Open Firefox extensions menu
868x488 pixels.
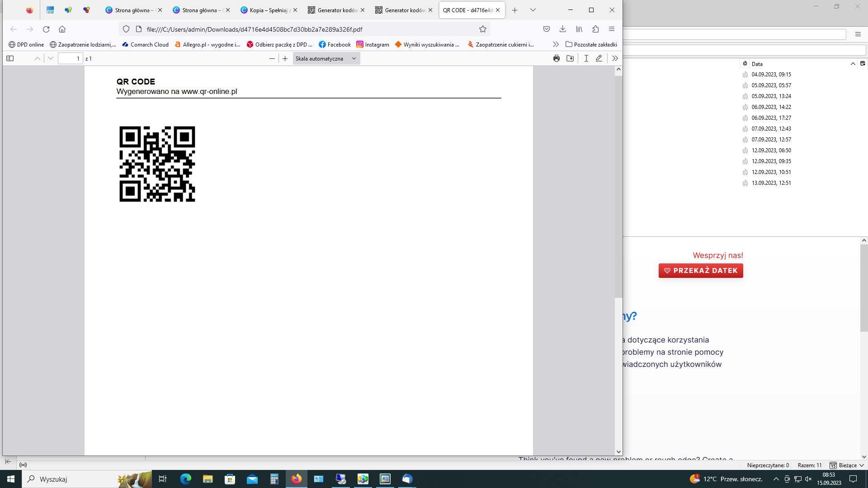point(595,29)
